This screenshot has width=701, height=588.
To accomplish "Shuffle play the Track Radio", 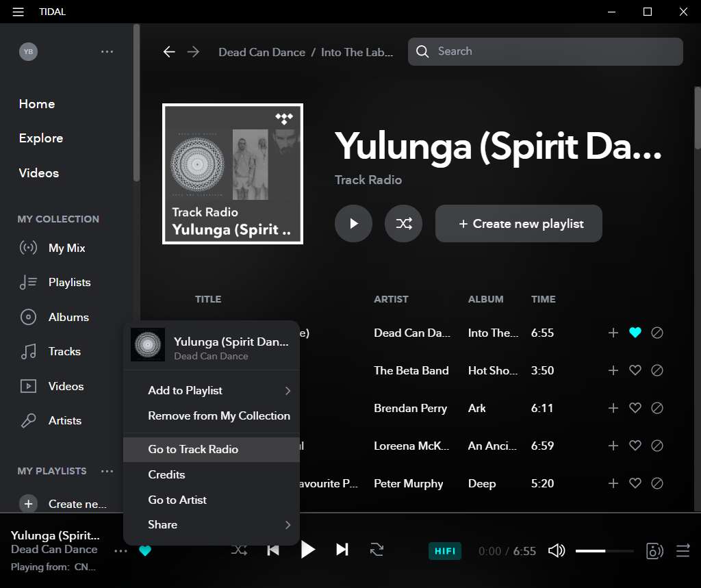I will tap(403, 223).
